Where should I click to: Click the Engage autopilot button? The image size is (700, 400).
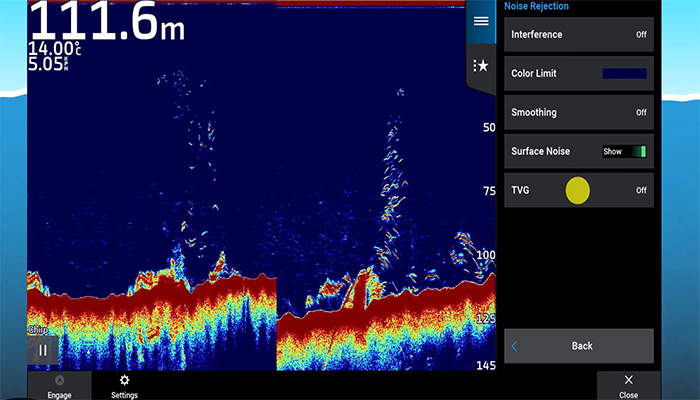59,387
